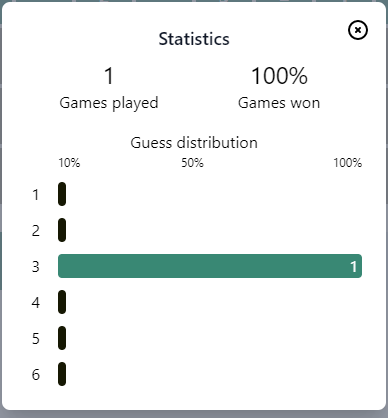Click the Games played label
The width and height of the screenshot is (388, 418).
pos(109,103)
